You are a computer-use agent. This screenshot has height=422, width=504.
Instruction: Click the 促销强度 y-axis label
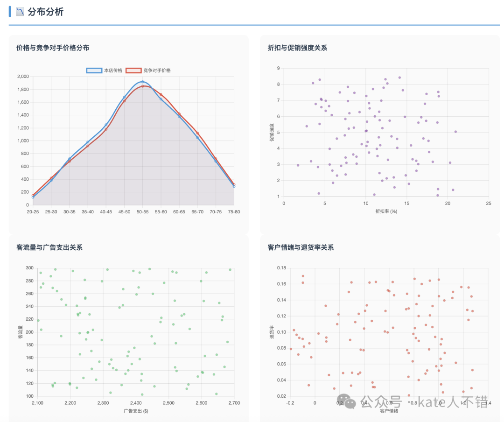(271, 133)
